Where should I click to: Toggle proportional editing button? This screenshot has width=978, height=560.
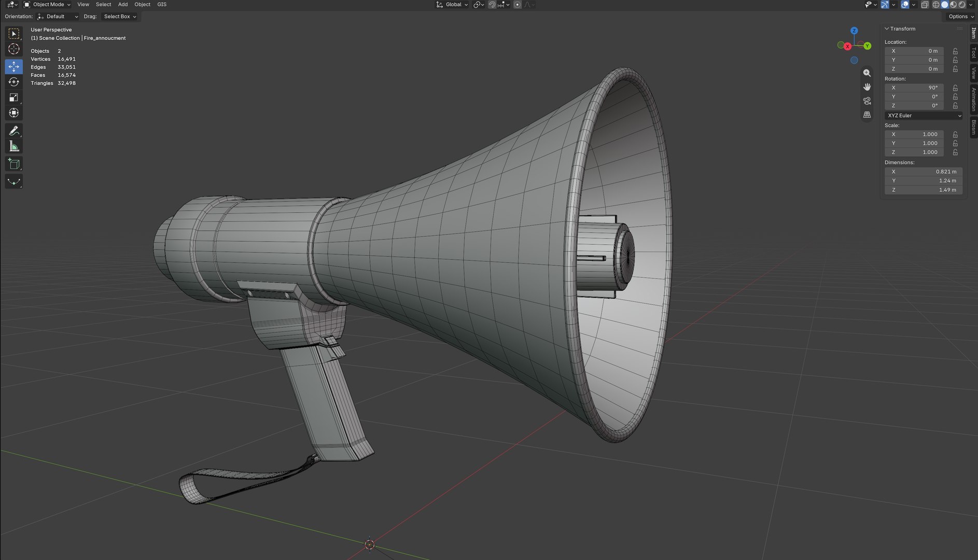pyautogui.click(x=518, y=5)
